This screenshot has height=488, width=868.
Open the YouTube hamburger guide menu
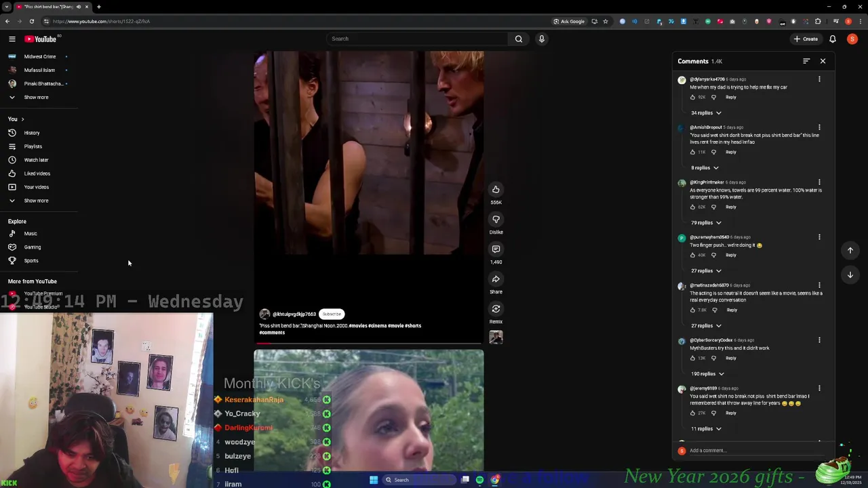click(12, 39)
